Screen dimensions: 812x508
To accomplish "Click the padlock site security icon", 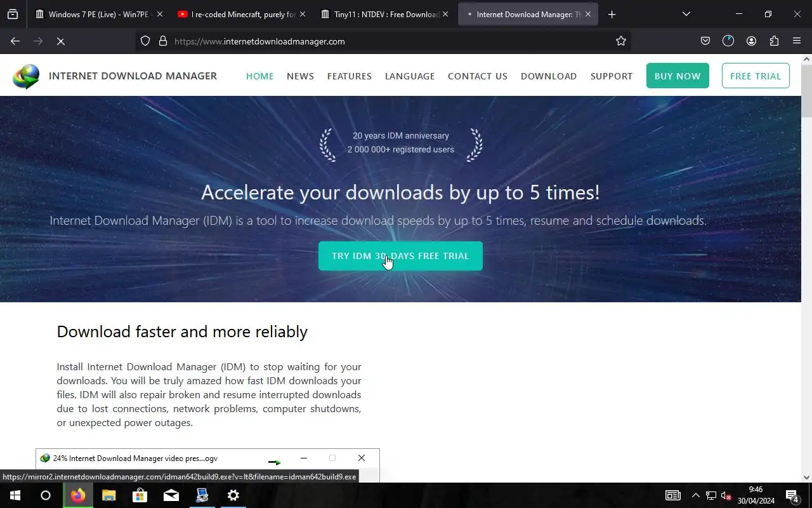I will point(163,41).
